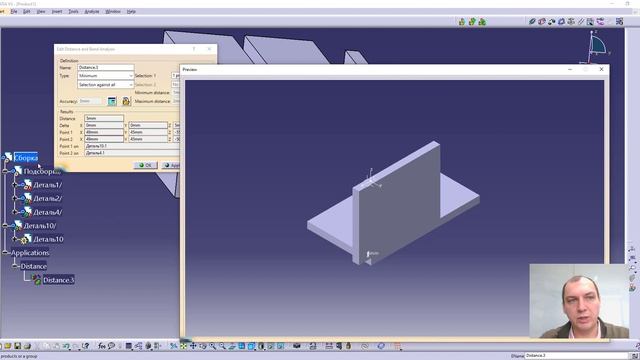Click the Undo icon in bottom toolbar

(66, 346)
